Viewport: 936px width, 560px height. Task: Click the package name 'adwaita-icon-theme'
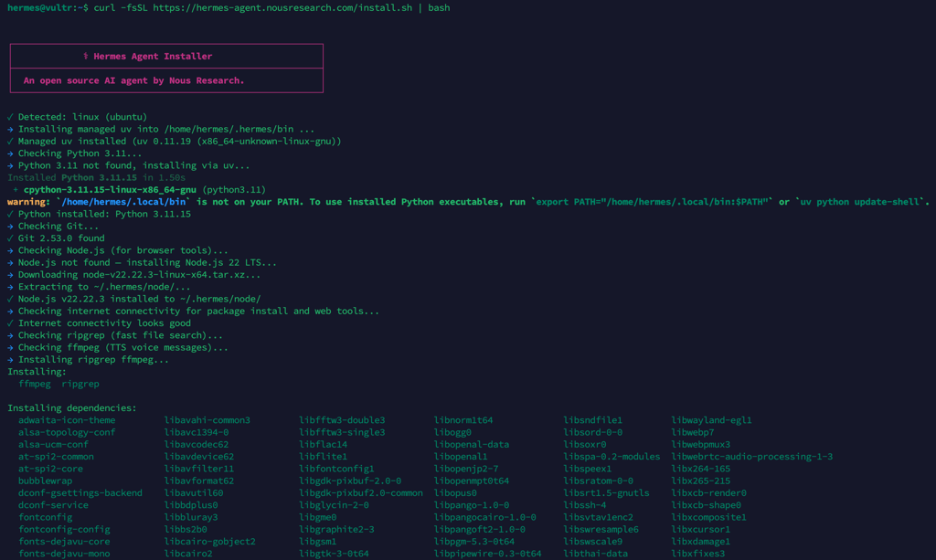(67, 420)
